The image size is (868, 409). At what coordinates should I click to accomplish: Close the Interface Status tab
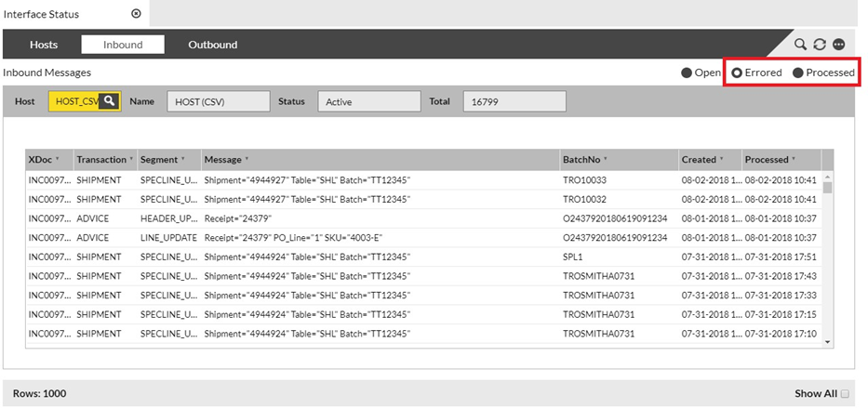[x=136, y=14]
